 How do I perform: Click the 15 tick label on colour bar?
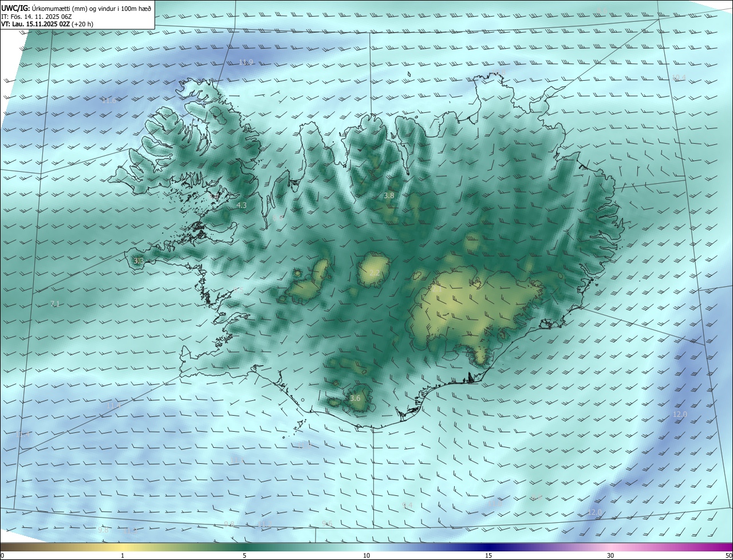(x=488, y=556)
